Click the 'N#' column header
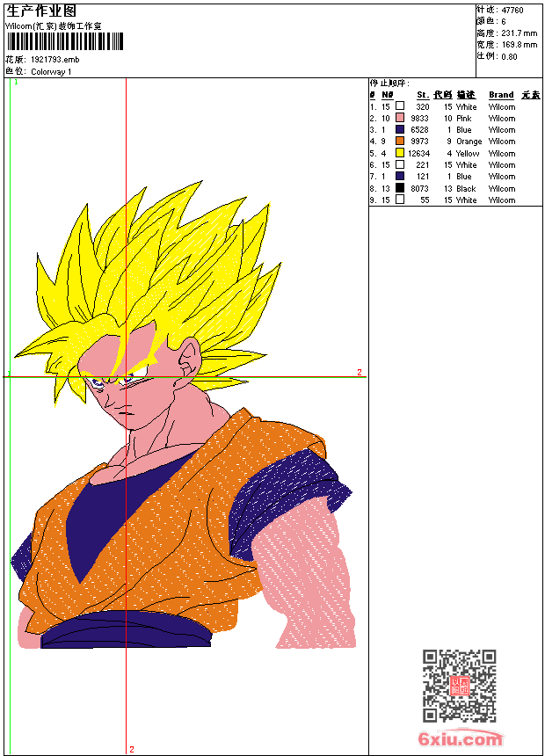The image size is (545, 756). 388,95
